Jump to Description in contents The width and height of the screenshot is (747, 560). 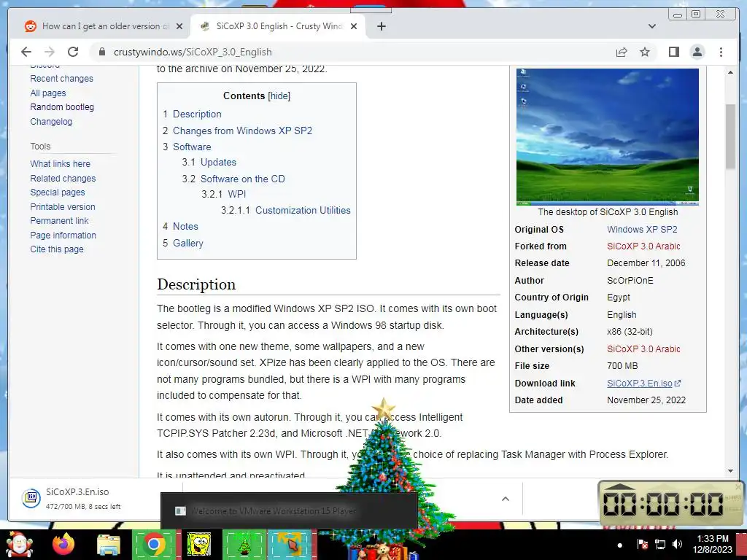click(x=197, y=114)
